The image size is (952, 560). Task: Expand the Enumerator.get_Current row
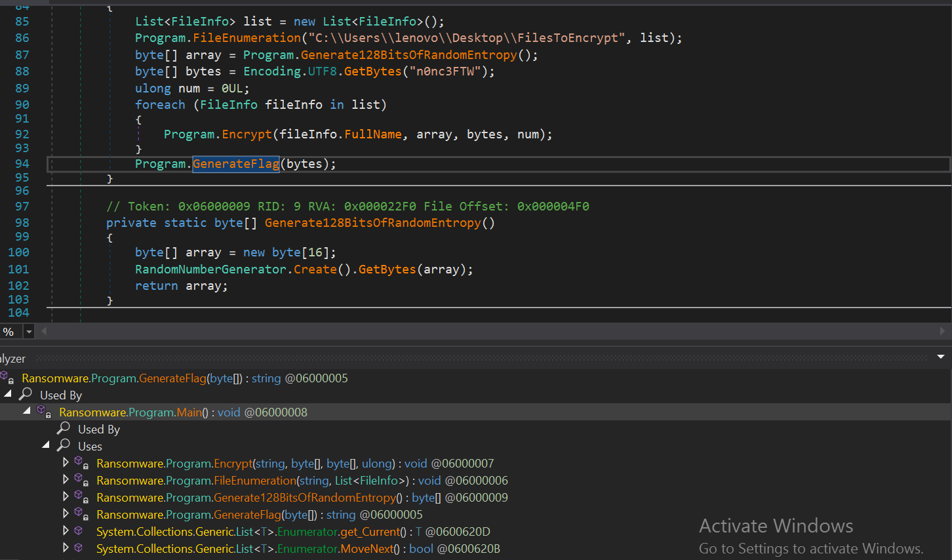tap(66, 530)
